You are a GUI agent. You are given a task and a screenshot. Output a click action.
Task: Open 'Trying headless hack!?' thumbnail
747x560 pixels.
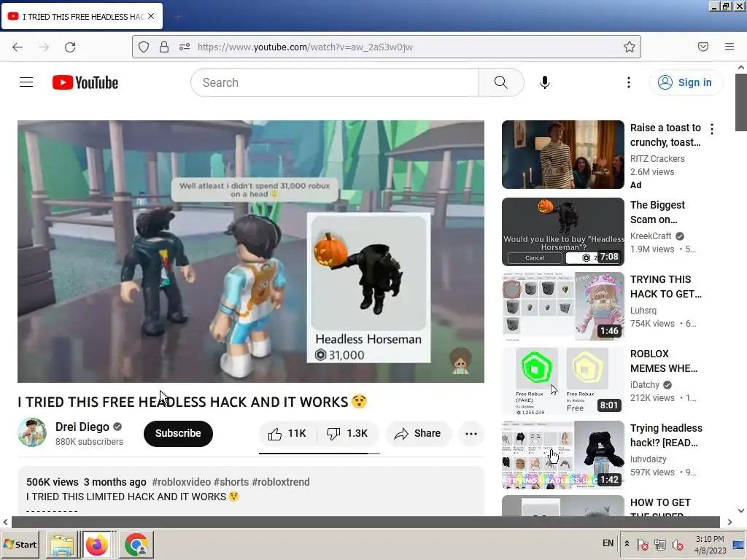pos(563,455)
